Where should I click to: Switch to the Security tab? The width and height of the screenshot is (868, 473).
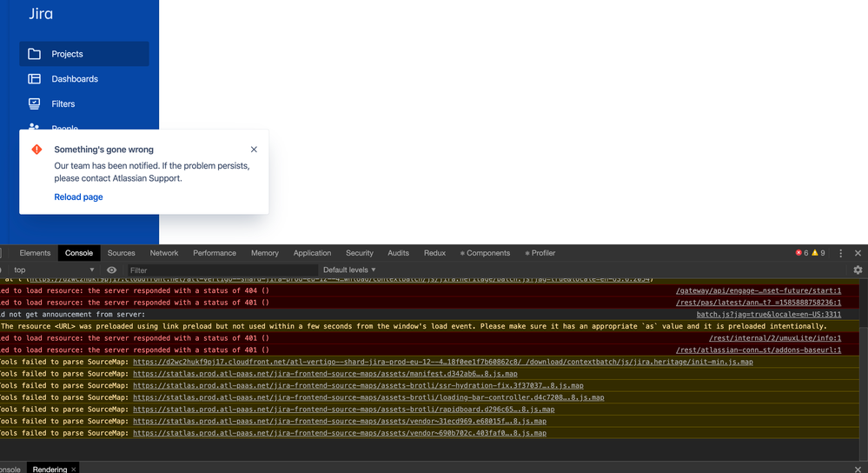coord(359,253)
